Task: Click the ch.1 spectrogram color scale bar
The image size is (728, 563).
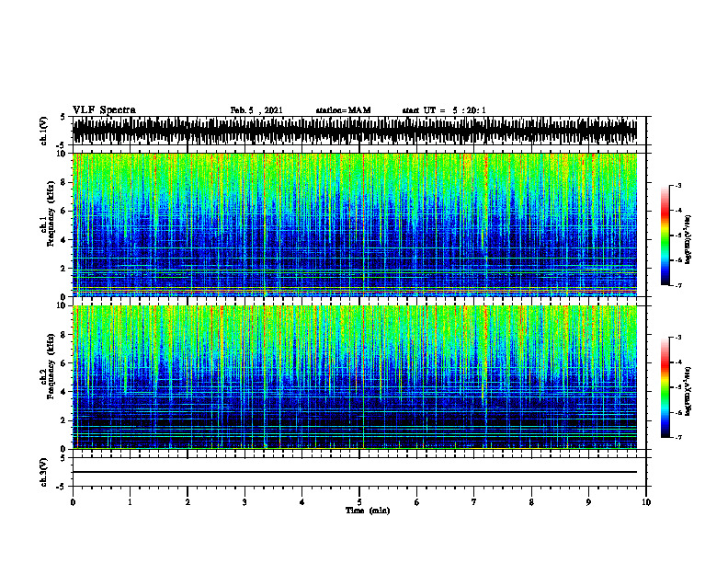Action: (x=665, y=236)
